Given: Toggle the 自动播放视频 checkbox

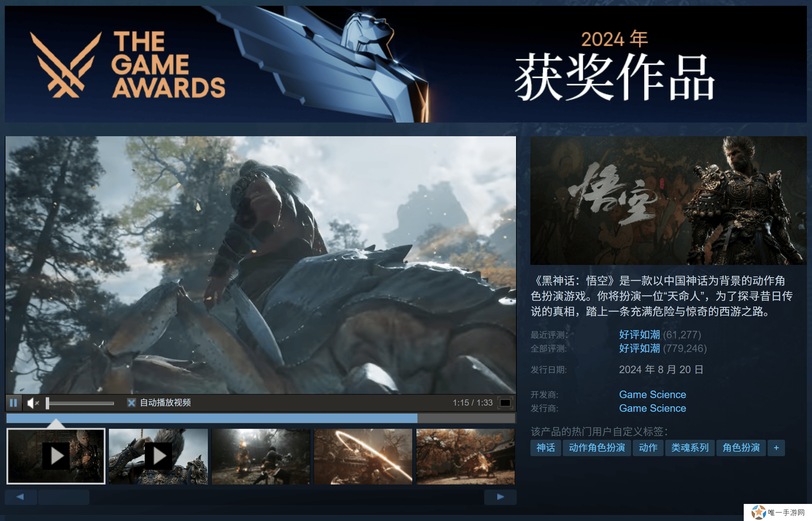Looking at the screenshot, I should pyautogui.click(x=131, y=403).
